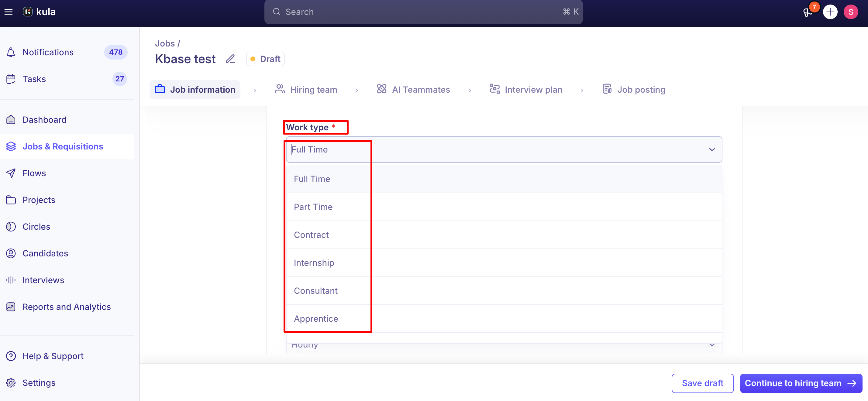Viewport: 868px width, 401px height.
Task: Open the Jobs breadcrumb link
Action: (x=165, y=43)
